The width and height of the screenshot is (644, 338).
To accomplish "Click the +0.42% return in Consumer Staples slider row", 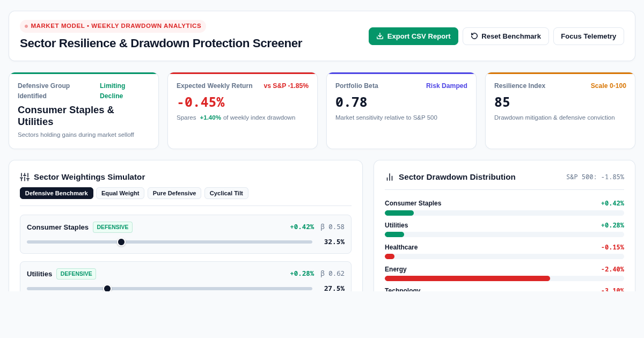I will point(302,227).
